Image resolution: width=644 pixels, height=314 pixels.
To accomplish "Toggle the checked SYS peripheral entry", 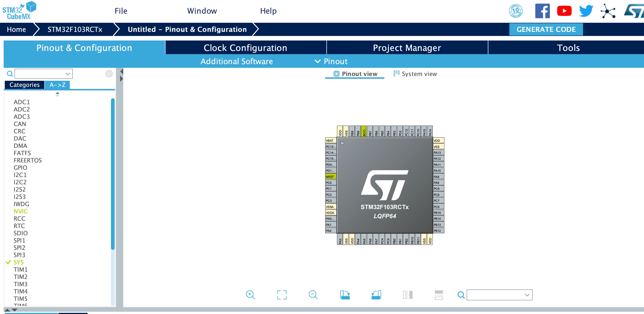I will click(x=18, y=262).
